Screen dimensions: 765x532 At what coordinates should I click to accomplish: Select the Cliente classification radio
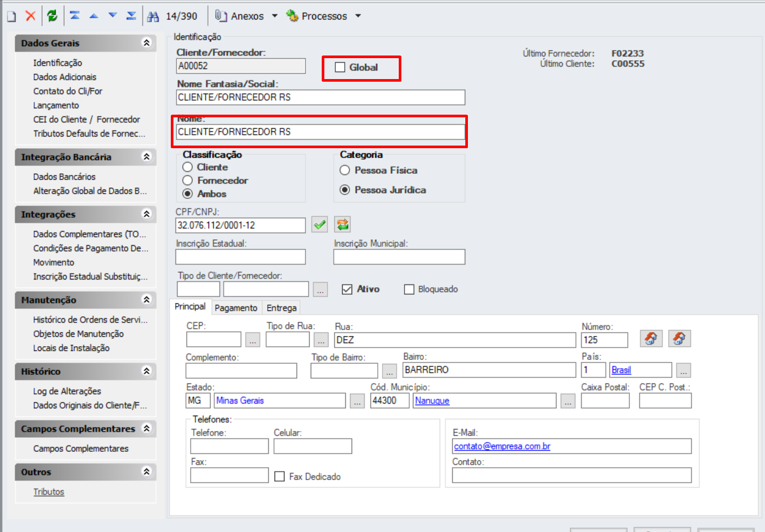[188, 167]
